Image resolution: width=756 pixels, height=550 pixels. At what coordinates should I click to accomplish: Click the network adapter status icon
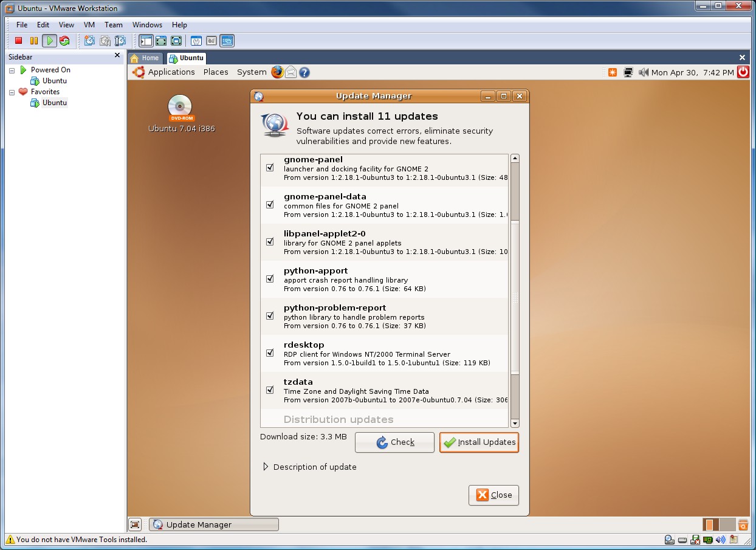pos(708,540)
